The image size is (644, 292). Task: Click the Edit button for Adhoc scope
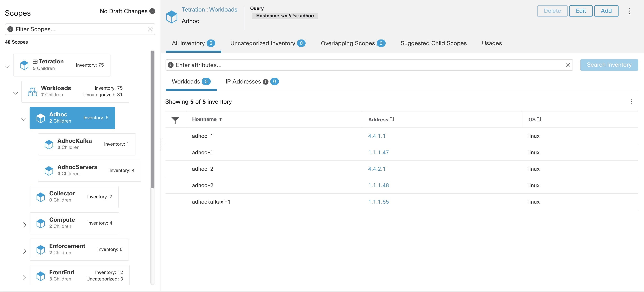tap(580, 11)
